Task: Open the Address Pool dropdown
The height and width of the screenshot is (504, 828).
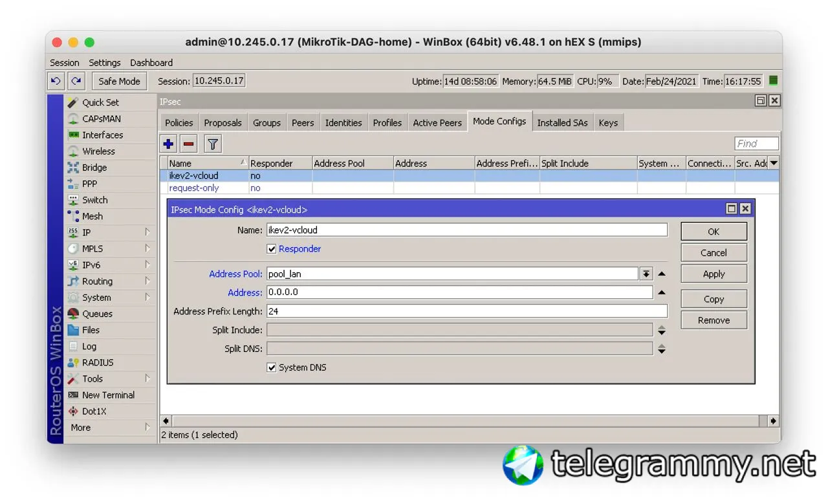Action: click(x=646, y=274)
